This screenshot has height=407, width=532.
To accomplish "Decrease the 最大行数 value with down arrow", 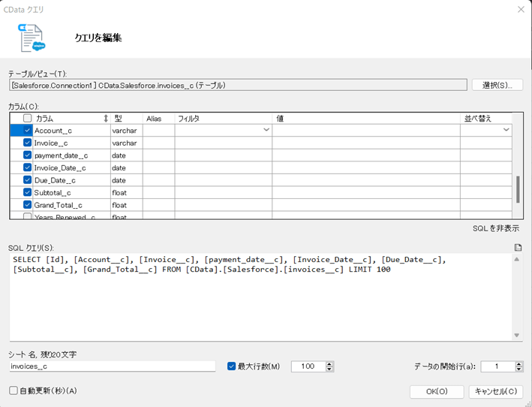I will (x=329, y=369).
